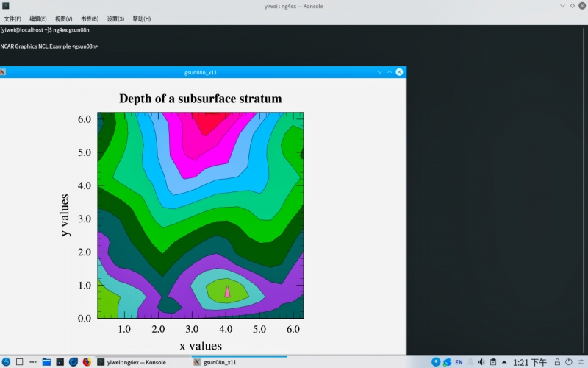Click the gsun08n_x11 window title bar menu icon
The image size is (588, 368).
point(4,72)
